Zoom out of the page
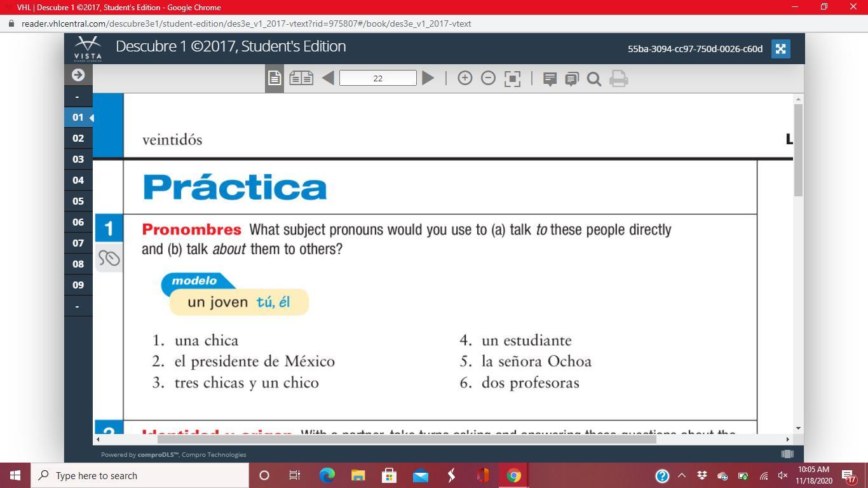This screenshot has height=488, width=868. pos(489,78)
